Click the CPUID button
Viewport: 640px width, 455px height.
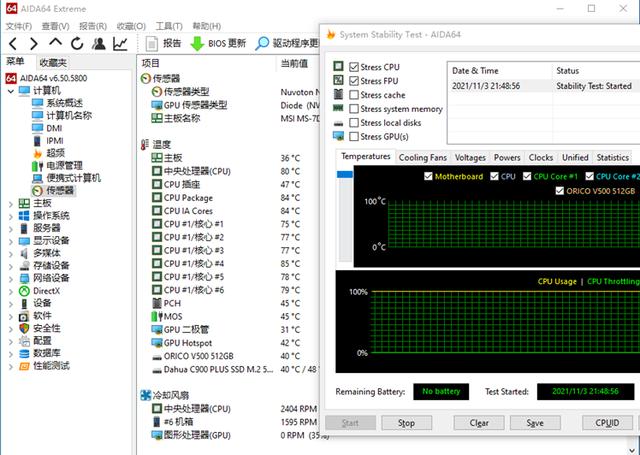pyautogui.click(x=606, y=423)
